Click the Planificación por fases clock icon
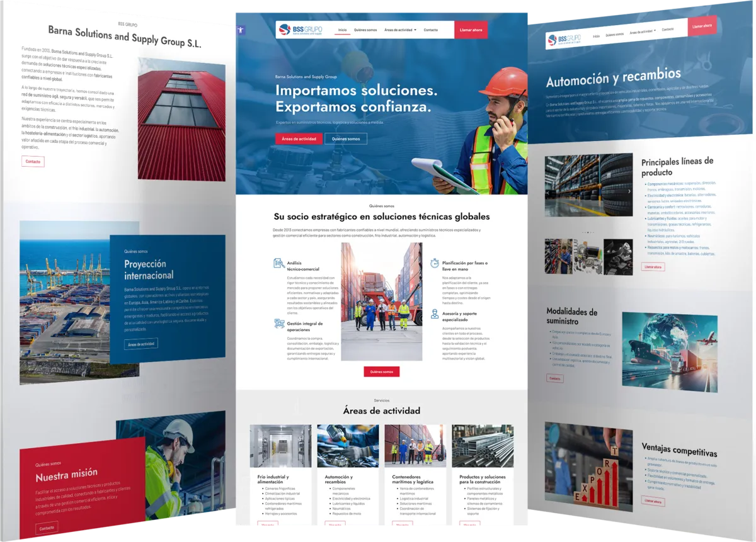This screenshot has height=542, width=756. (435, 263)
